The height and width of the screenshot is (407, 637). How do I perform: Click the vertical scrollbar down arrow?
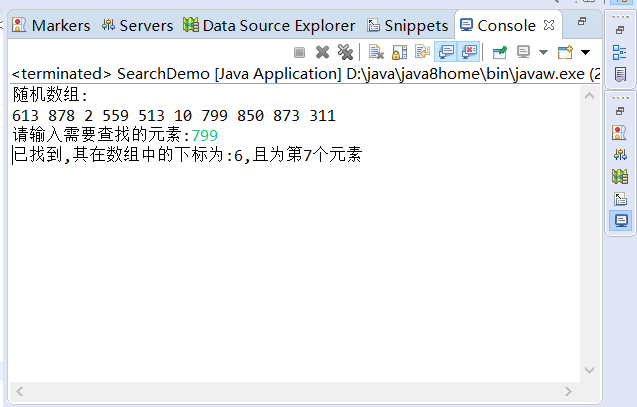589,370
